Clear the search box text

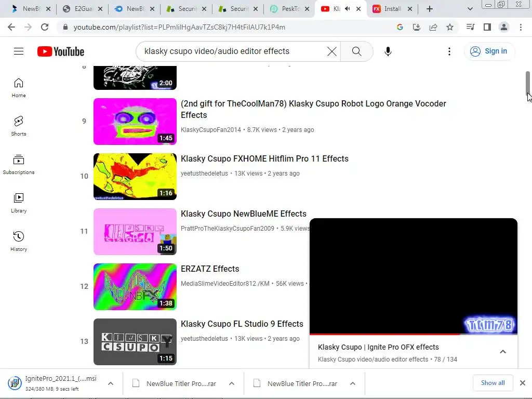(x=332, y=51)
